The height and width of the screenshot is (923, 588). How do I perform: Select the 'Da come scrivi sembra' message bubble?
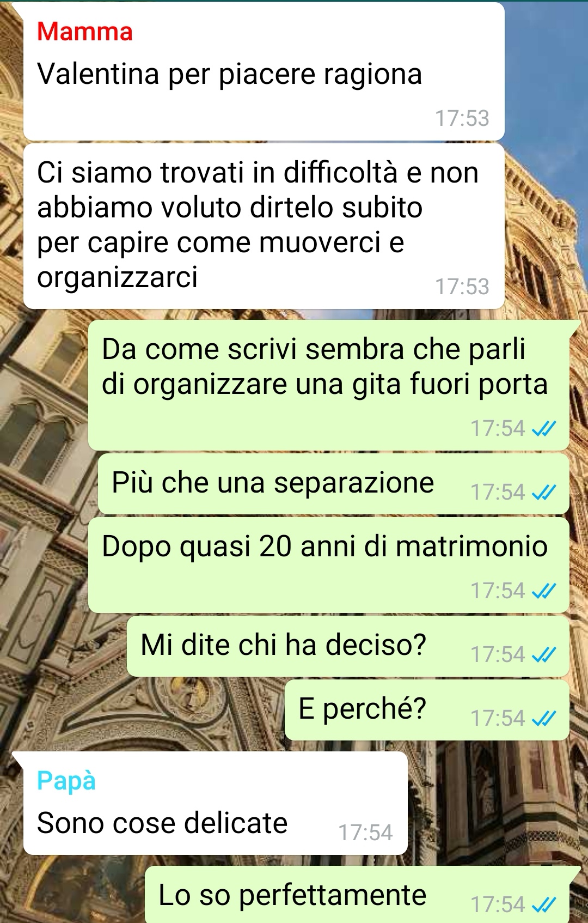click(x=329, y=385)
